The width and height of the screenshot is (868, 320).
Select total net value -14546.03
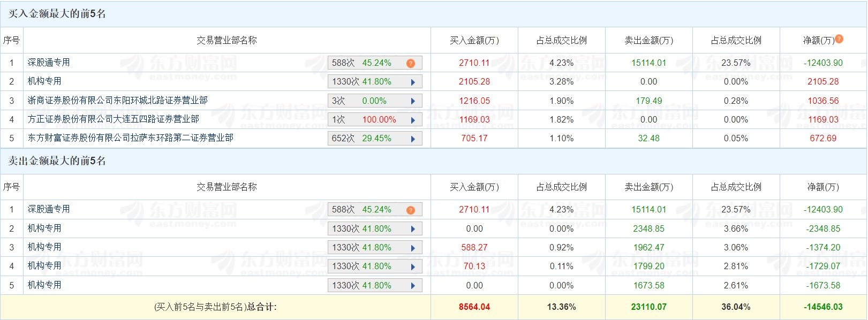(823, 307)
